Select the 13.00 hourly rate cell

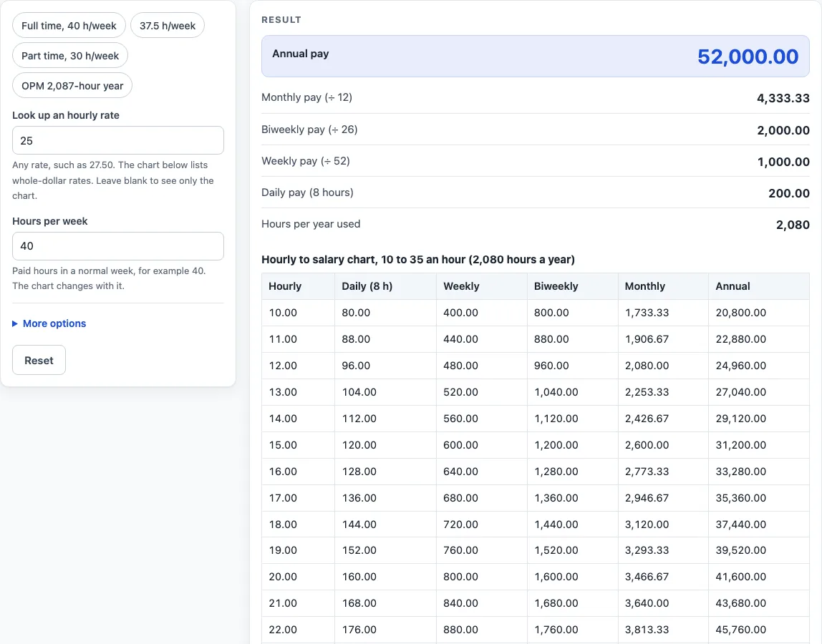[299, 392]
